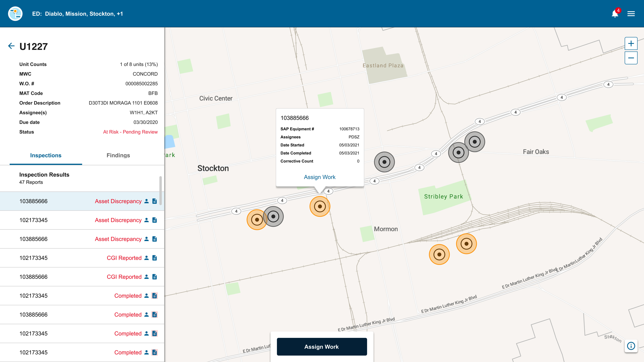The image size is (644, 362).
Task: Click the 103885666 heading in the map popup
Action: 294,118
